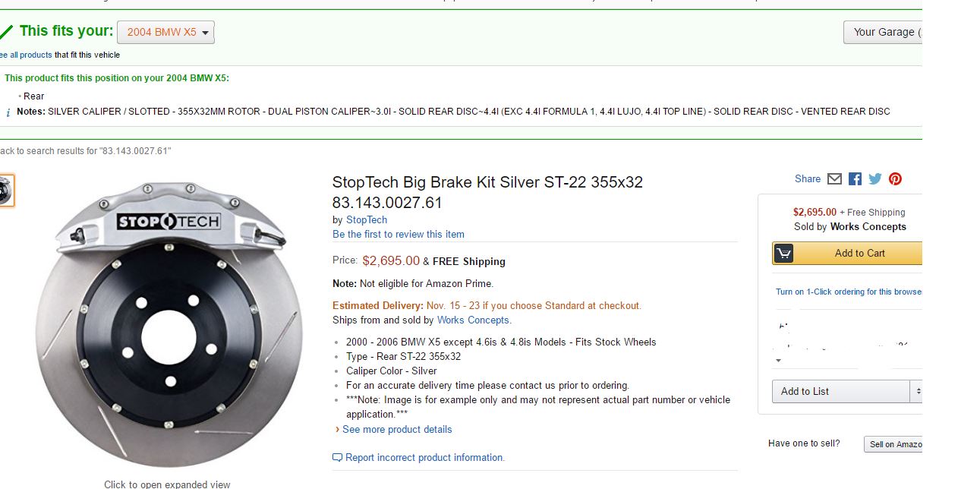Expand the Add to List arrow
This screenshot has width=980, height=489.
pos(917,392)
